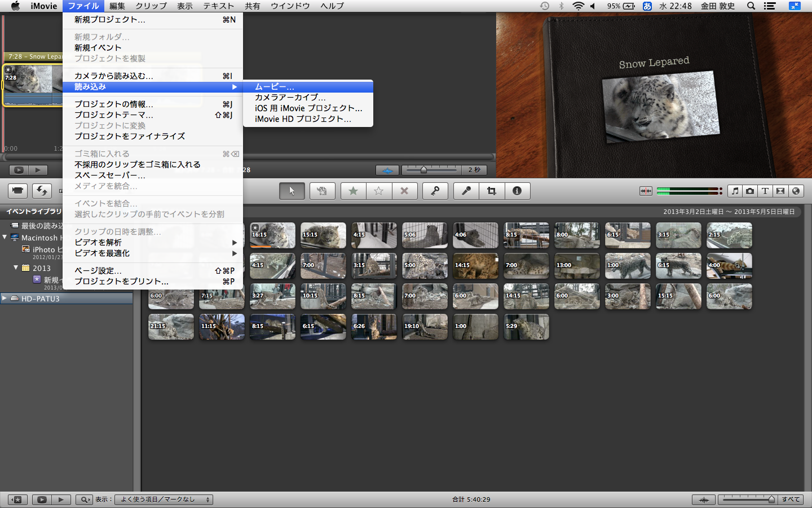The width and height of the screenshot is (812, 508).
Task: Click スペースセーバー… menu item
Action: tap(153, 175)
